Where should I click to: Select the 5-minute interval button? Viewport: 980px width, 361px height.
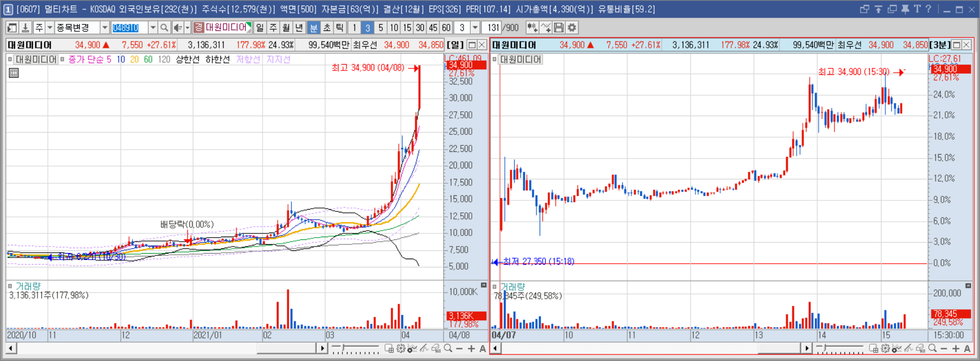click(380, 28)
